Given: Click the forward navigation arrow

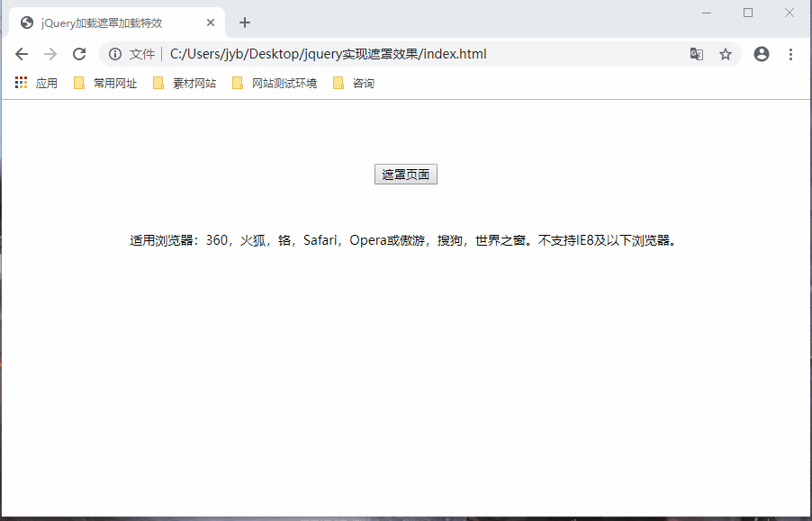Looking at the screenshot, I should tap(50, 54).
